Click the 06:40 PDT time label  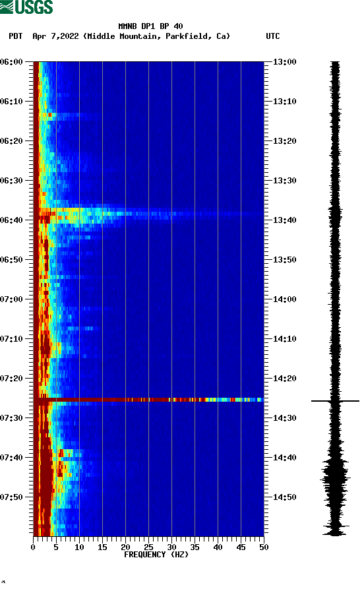11,220
